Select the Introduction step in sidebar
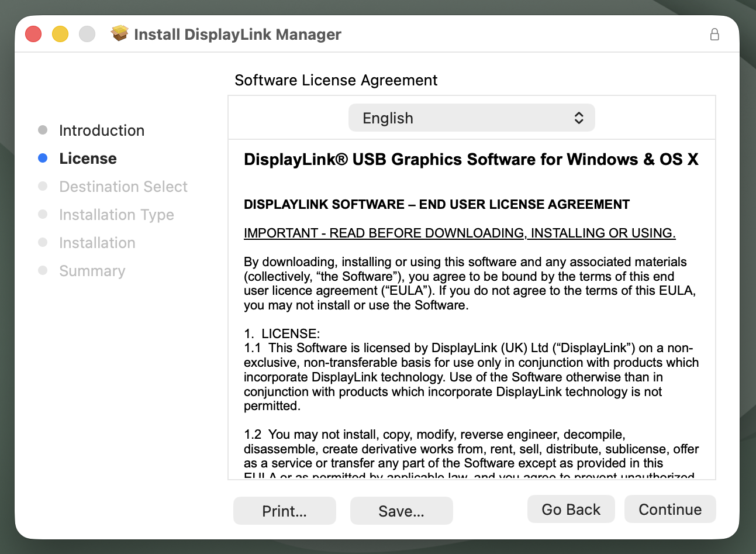 (102, 130)
